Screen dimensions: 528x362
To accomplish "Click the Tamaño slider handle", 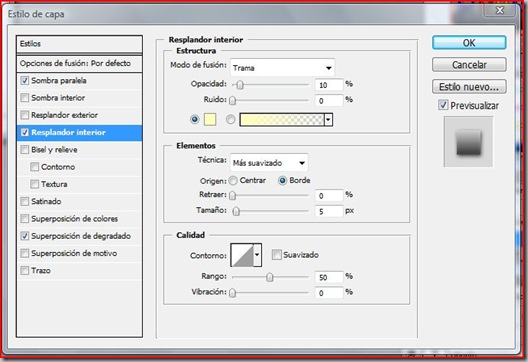I will 236,211.
